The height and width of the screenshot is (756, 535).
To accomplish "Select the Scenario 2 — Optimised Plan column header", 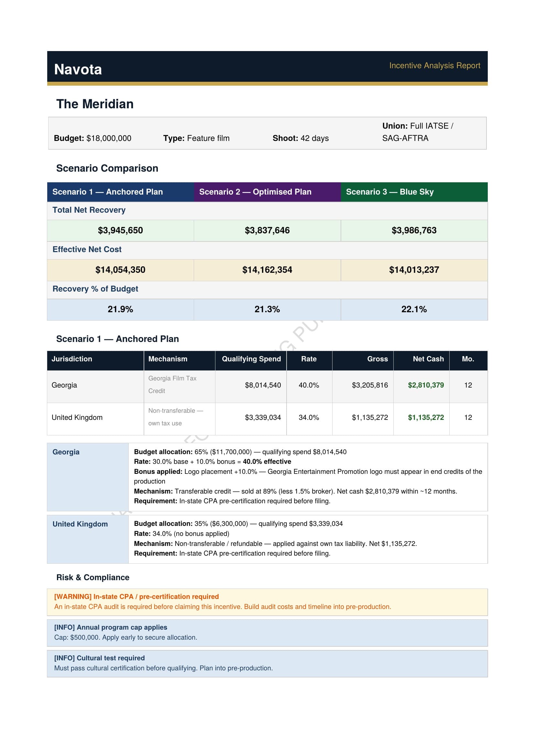I will pos(267,192).
